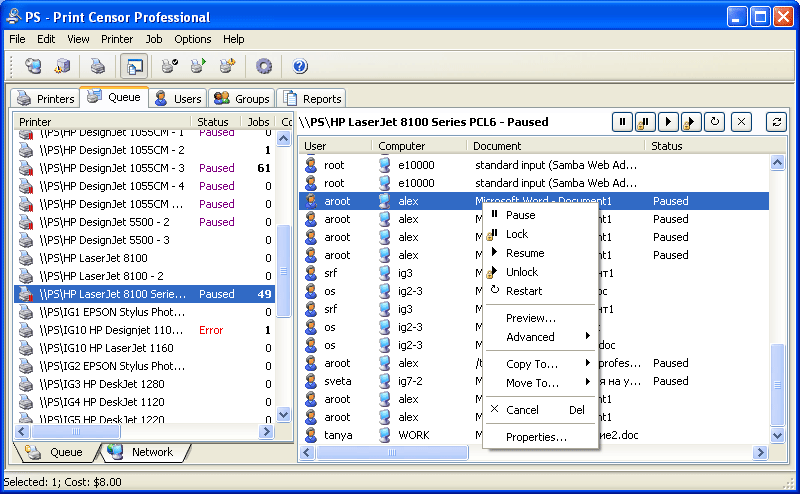Click the resume job play button
Viewport: 800px width, 494px height.
pyautogui.click(x=667, y=122)
